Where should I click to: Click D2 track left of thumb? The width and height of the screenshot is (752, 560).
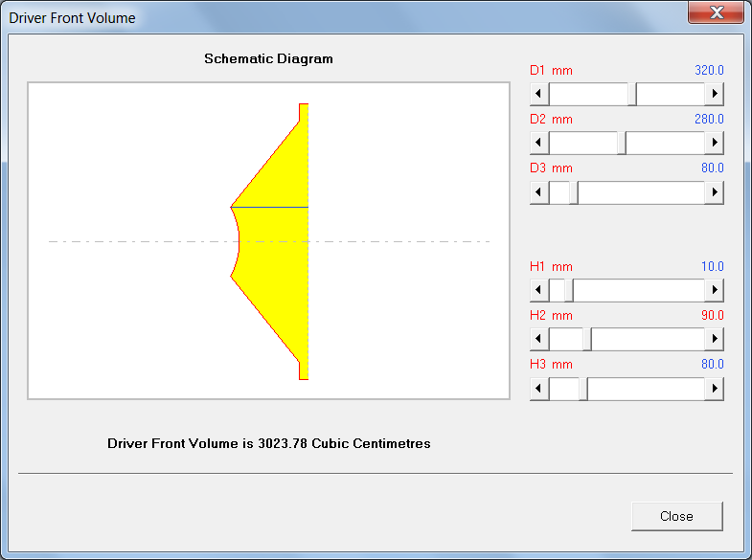pyautogui.click(x=582, y=143)
